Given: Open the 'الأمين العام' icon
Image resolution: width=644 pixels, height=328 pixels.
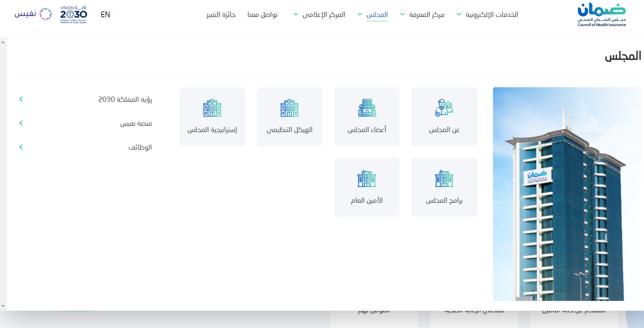Looking at the screenshot, I should (x=367, y=179).
